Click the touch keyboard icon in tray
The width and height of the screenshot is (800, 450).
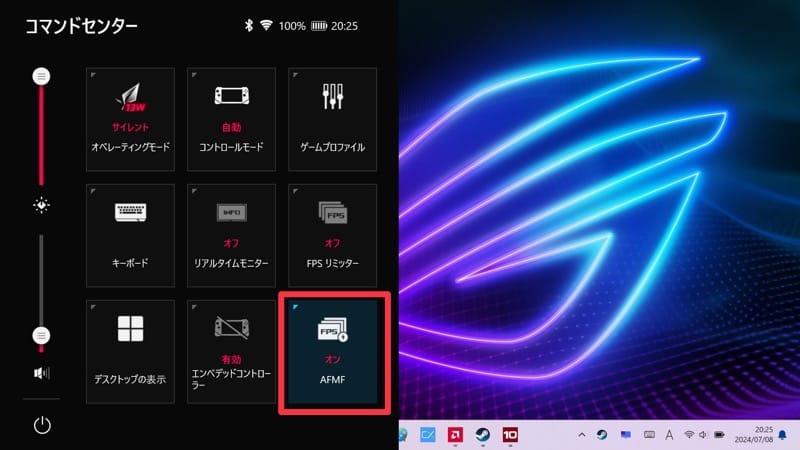649,435
